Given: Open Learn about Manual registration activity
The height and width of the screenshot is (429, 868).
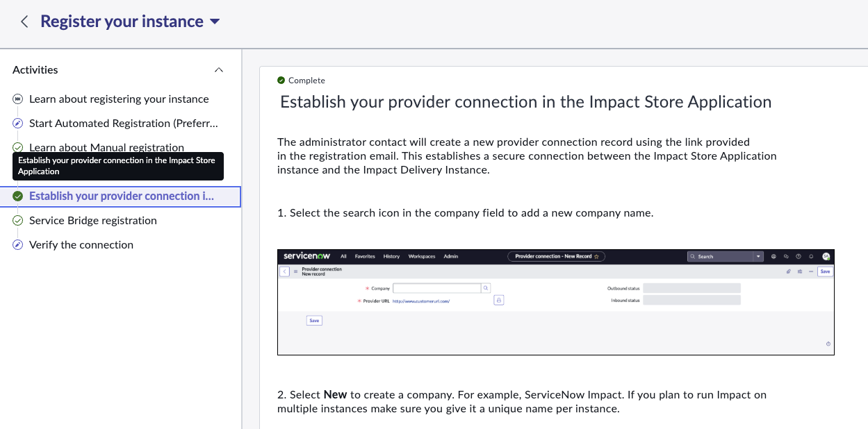Looking at the screenshot, I should [x=106, y=147].
